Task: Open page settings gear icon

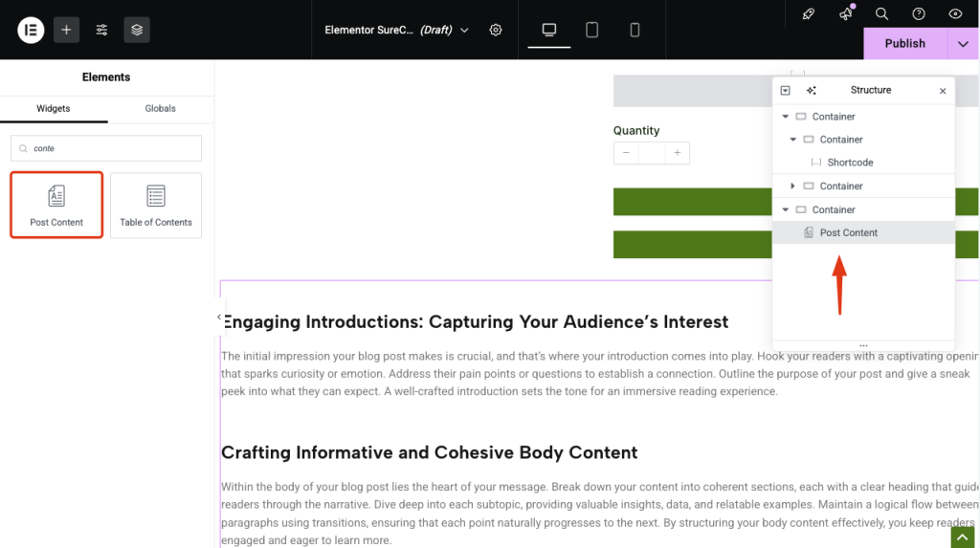Action: pos(496,30)
